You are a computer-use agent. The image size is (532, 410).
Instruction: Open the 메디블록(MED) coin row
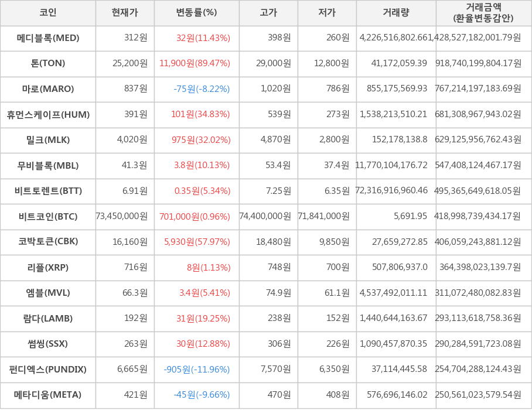tap(48, 38)
